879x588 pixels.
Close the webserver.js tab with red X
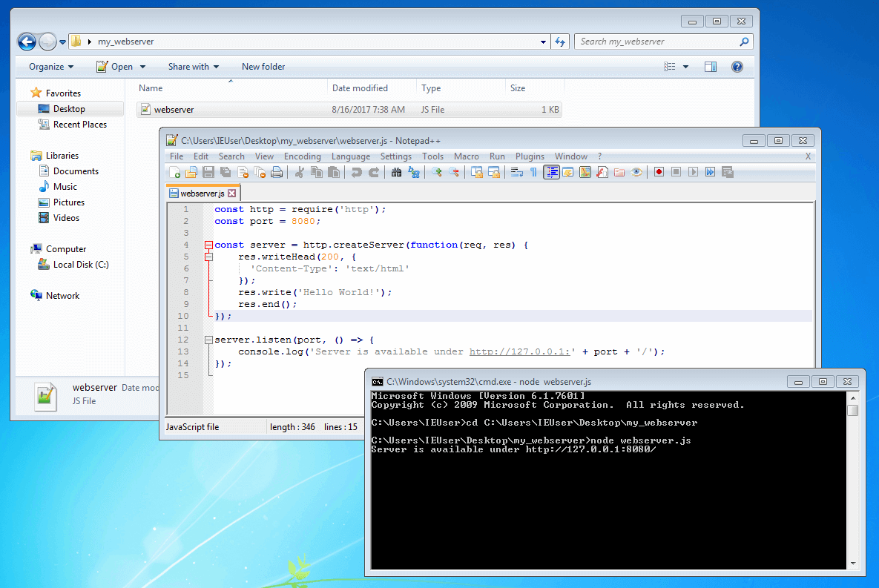pos(232,194)
